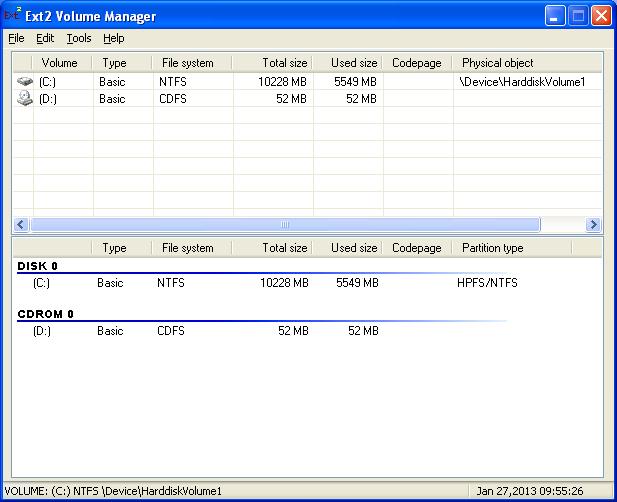Open the Help menu
Image resolution: width=617 pixels, height=502 pixels.
point(114,38)
